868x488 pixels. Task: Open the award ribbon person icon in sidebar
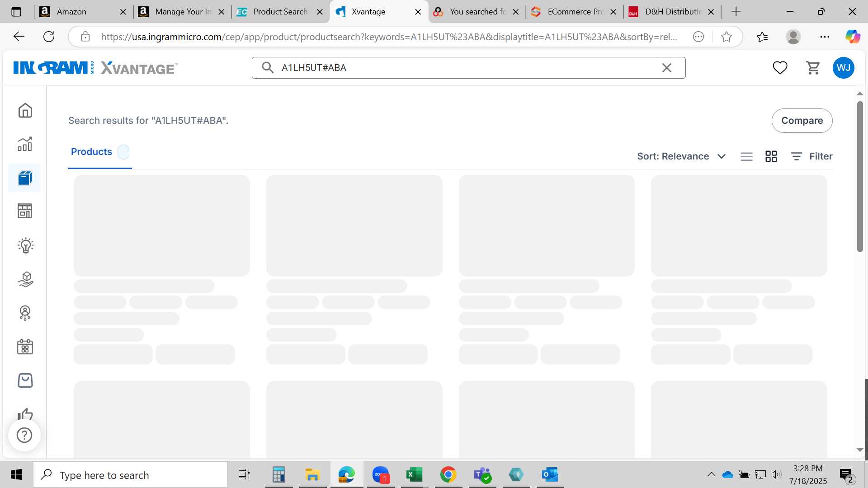pyautogui.click(x=25, y=313)
